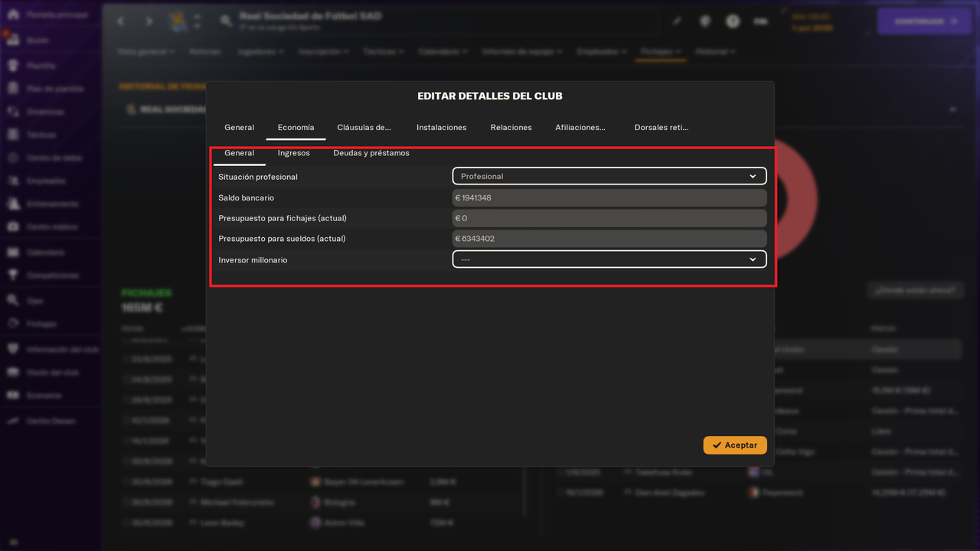Open Dinámicas icon in the sidebar

(x=13, y=112)
